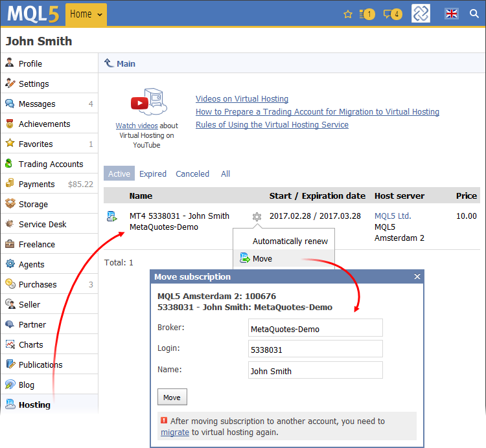Click the Charts icon
486x448 pixels.
coord(10,344)
